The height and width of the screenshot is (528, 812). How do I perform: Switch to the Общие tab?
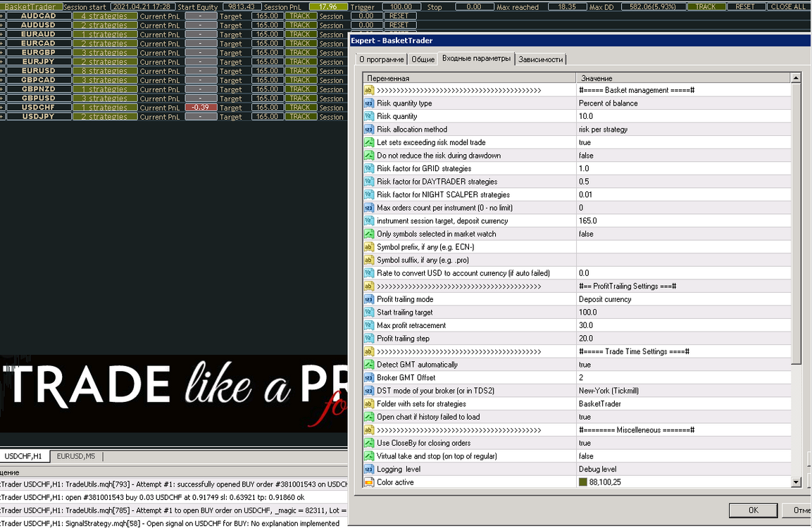tap(423, 60)
